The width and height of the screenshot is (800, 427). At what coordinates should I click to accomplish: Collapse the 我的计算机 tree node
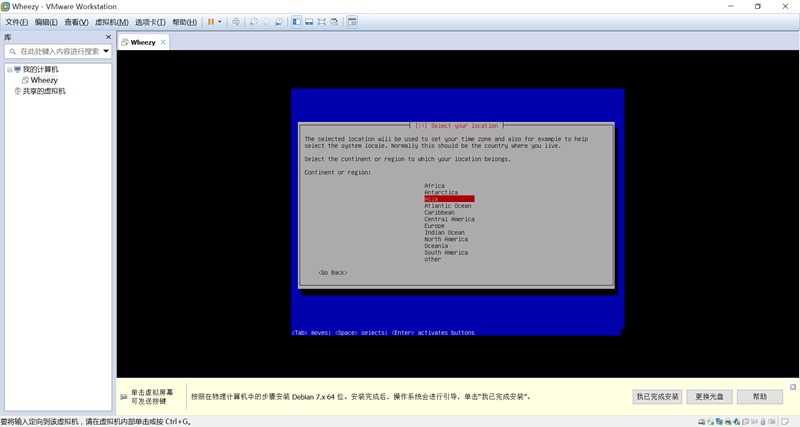point(9,69)
